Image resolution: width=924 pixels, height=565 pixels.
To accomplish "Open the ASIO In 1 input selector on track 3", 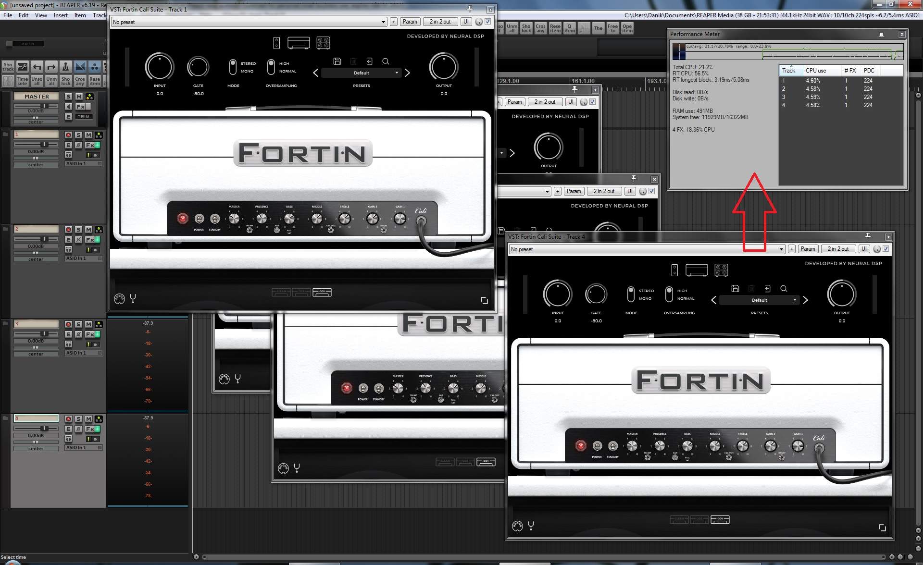I will click(x=84, y=353).
